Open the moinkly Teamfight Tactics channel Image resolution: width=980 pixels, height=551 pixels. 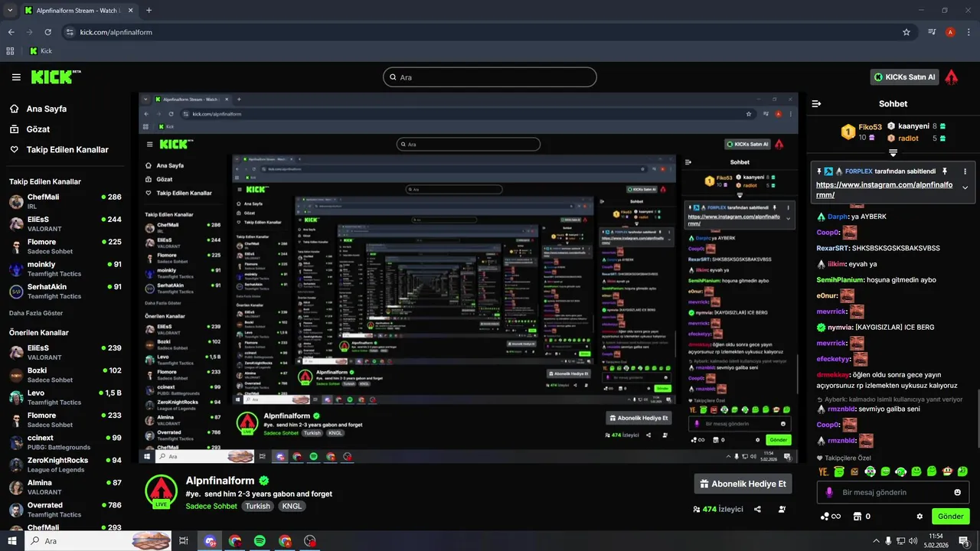[65, 269]
